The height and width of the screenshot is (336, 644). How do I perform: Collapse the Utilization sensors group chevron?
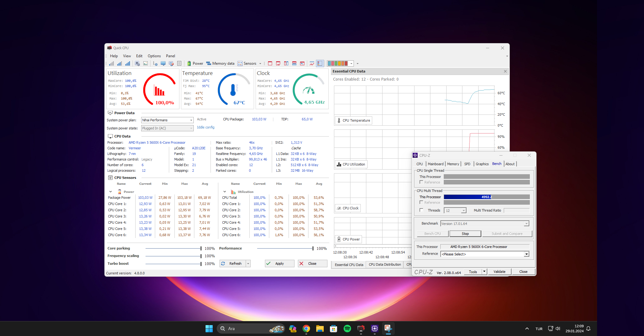225,192
